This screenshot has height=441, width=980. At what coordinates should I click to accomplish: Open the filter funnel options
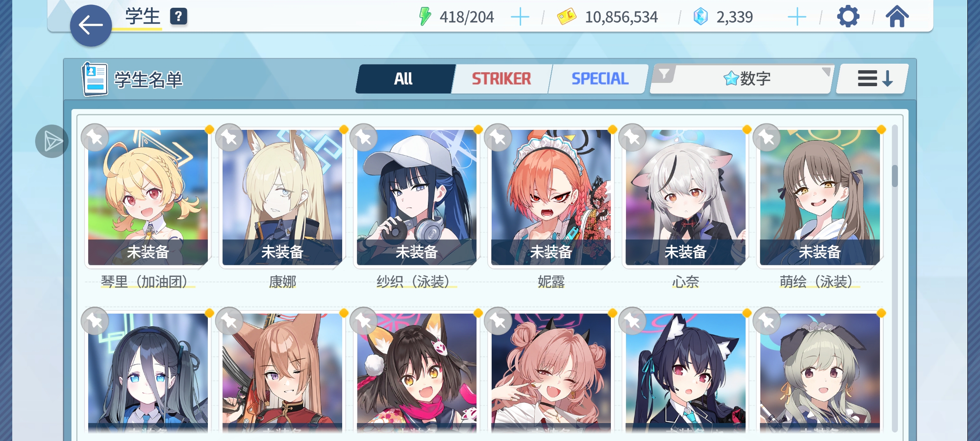664,74
